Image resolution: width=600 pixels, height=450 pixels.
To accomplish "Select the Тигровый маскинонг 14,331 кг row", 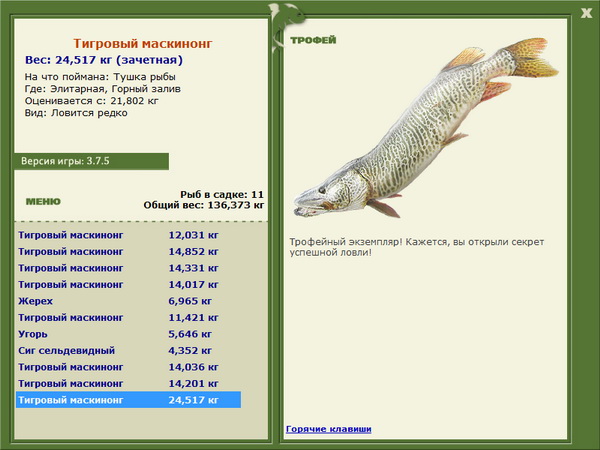I will (x=128, y=268).
